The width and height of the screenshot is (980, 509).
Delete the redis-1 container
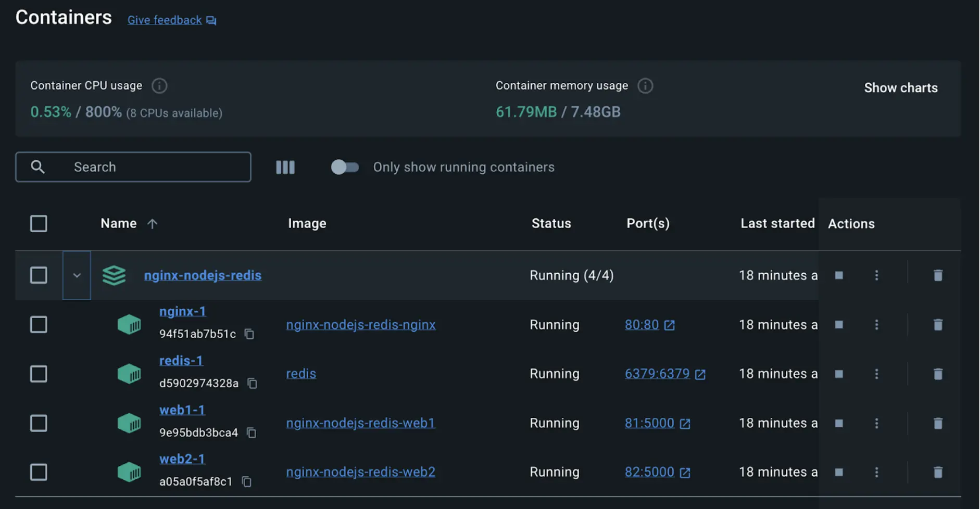[x=938, y=374]
